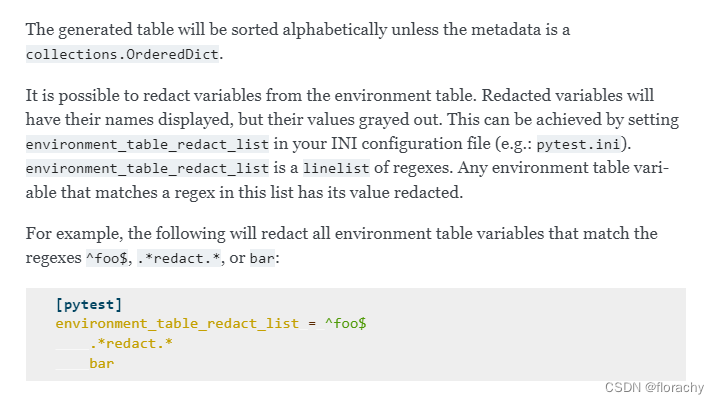The width and height of the screenshot is (719, 404).
Task: Click the CSDN @florachy watermark
Action: 654,387
